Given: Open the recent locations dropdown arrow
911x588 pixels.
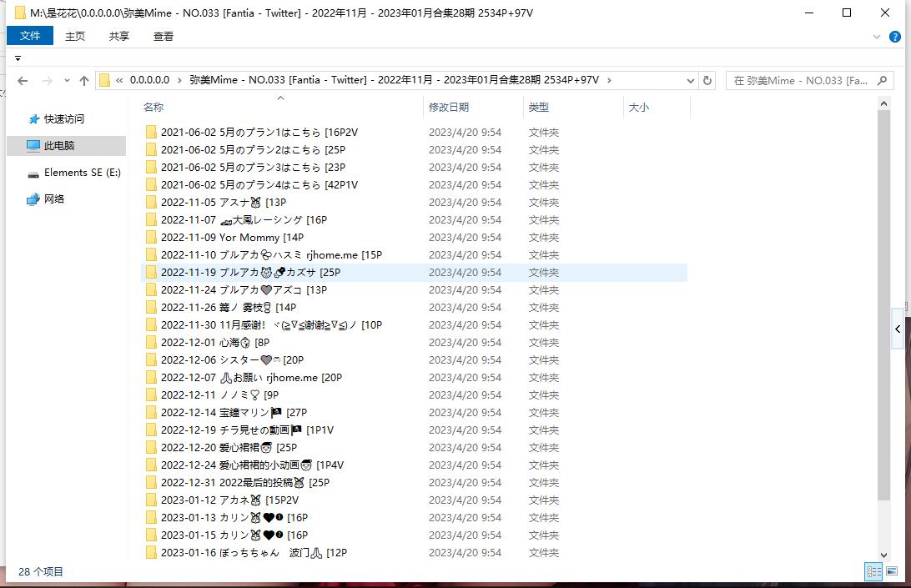Looking at the screenshot, I should 65,80.
